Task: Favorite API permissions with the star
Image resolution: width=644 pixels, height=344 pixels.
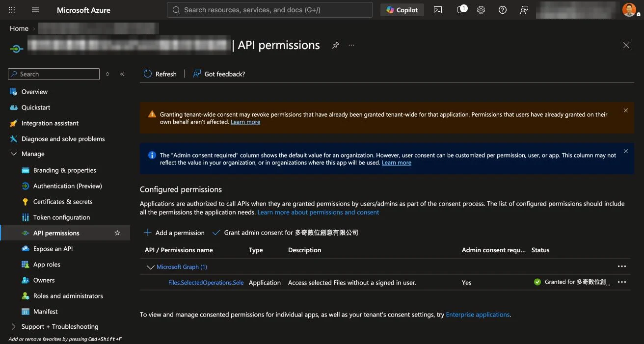Action: pyautogui.click(x=117, y=233)
